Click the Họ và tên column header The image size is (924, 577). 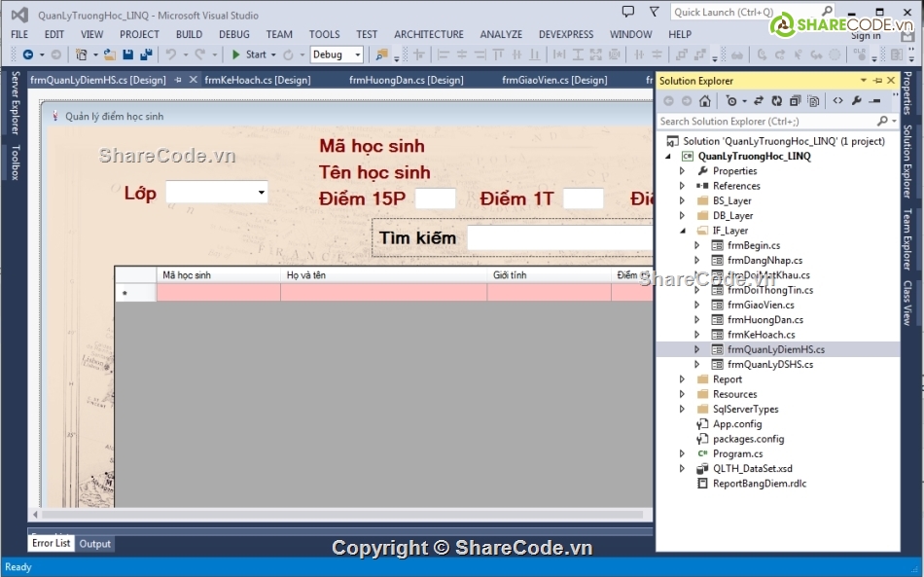click(x=383, y=275)
